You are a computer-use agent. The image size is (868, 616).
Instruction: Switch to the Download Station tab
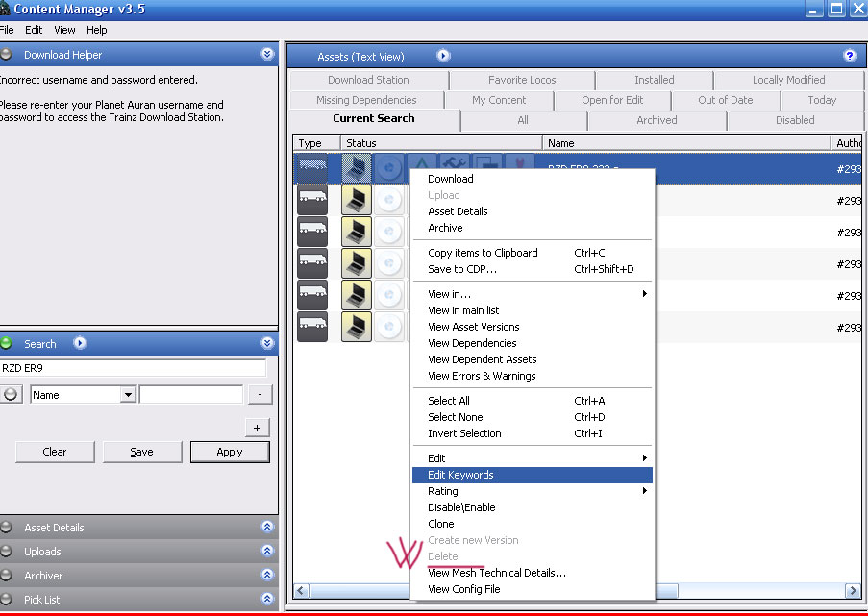(x=368, y=80)
